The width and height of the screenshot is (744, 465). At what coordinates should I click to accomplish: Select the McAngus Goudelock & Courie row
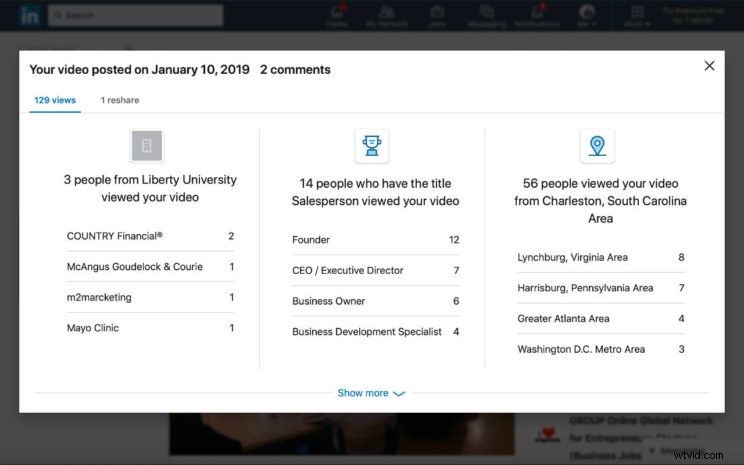coord(150,267)
